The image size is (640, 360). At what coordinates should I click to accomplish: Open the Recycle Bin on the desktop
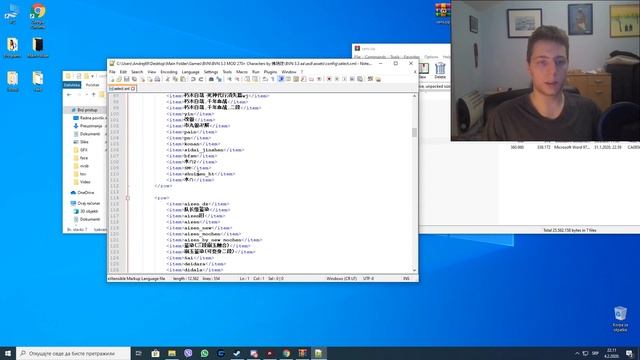620,319
